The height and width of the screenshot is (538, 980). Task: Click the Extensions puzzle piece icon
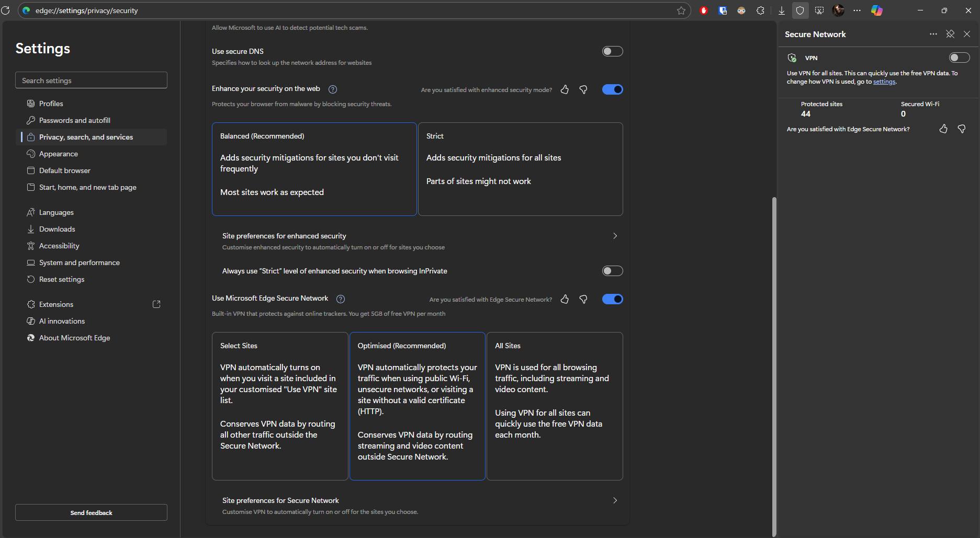(x=760, y=10)
